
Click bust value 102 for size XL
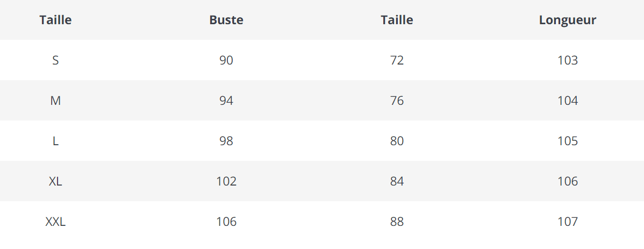[226, 181]
